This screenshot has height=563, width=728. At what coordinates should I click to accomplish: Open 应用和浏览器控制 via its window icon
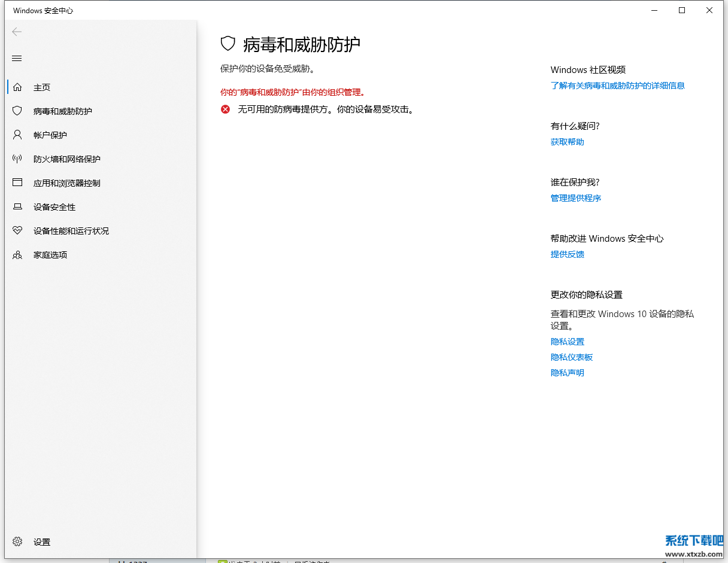point(17,182)
